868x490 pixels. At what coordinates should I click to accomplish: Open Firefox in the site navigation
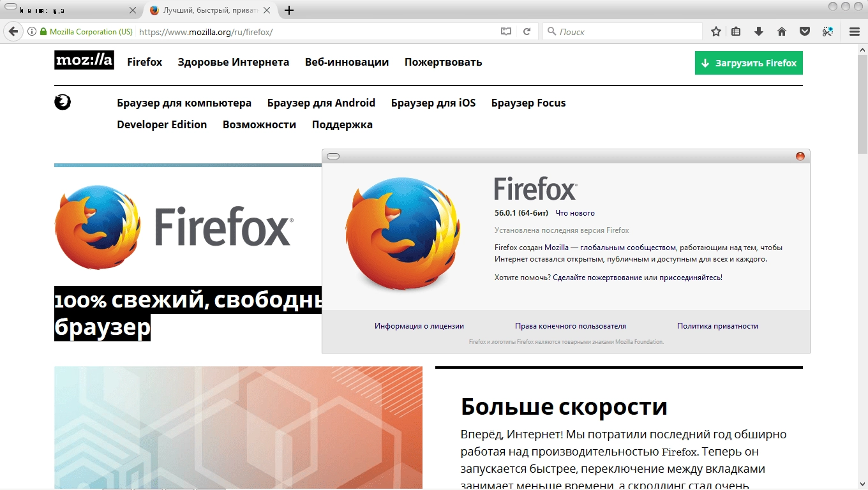click(x=145, y=62)
